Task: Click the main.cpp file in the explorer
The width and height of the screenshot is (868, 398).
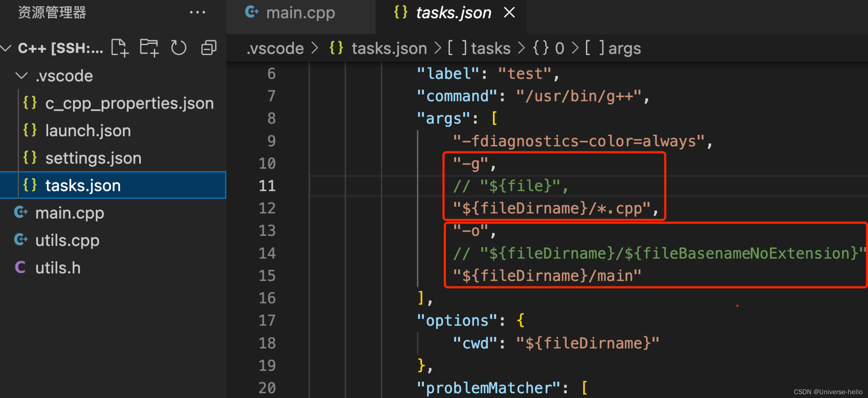Action: [69, 213]
